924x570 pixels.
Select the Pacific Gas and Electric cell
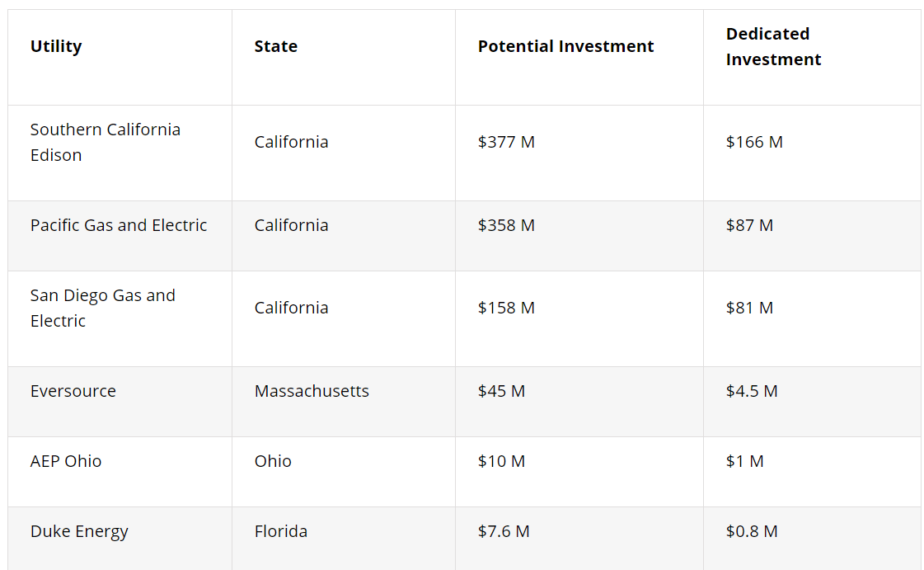click(x=119, y=225)
